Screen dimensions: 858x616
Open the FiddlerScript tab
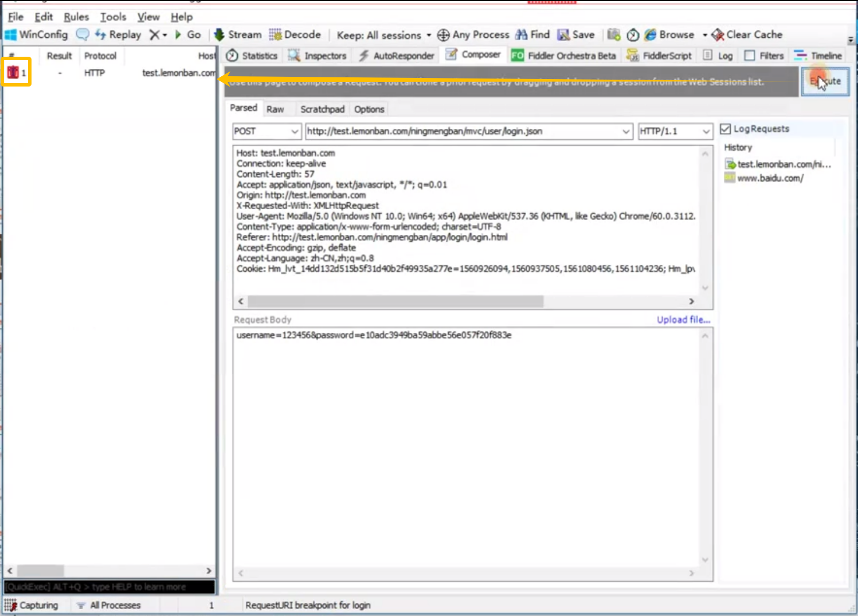point(659,56)
